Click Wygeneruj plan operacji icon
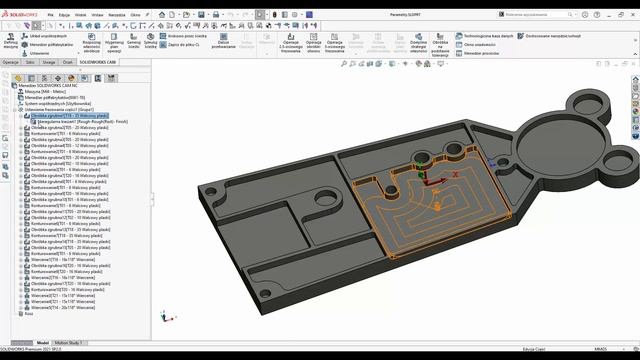 (x=114, y=43)
